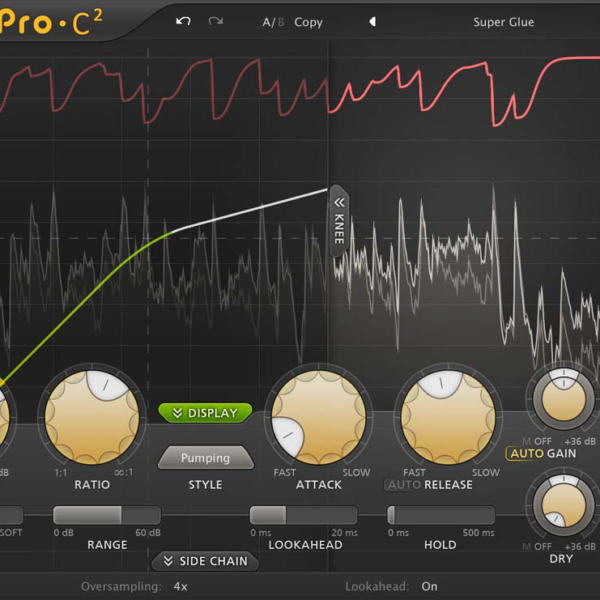Screen dimensions: 600x600
Task: Toggle the A/B state switch
Action: tap(273, 22)
